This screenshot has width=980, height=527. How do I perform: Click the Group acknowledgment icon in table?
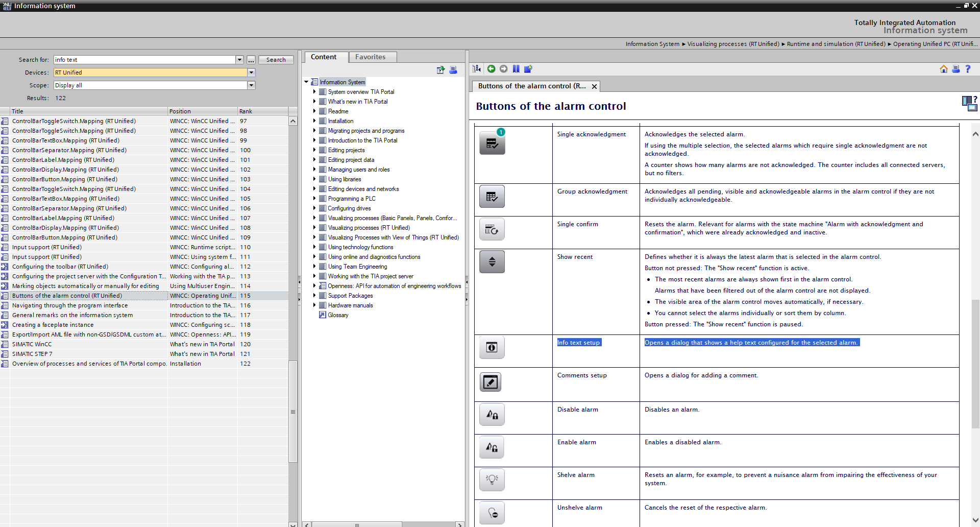492,197
